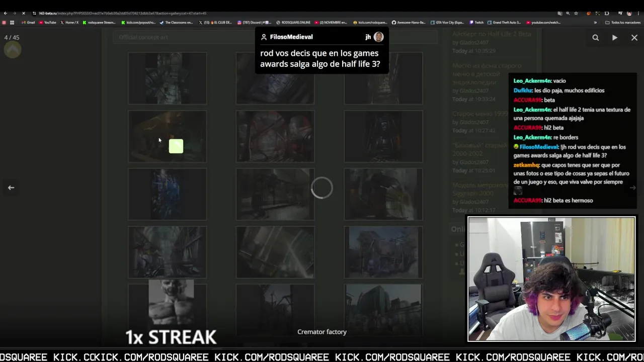This screenshot has height=362, width=644.
Task: Open the Gmail bookmark
Action: click(28, 23)
